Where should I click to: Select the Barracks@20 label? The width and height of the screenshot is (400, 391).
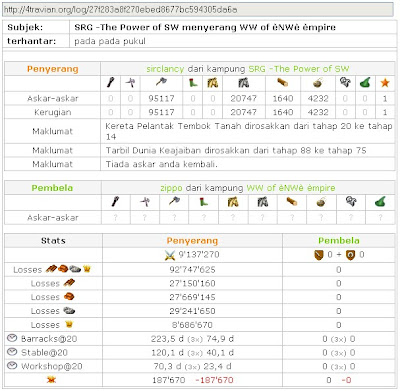(49, 339)
